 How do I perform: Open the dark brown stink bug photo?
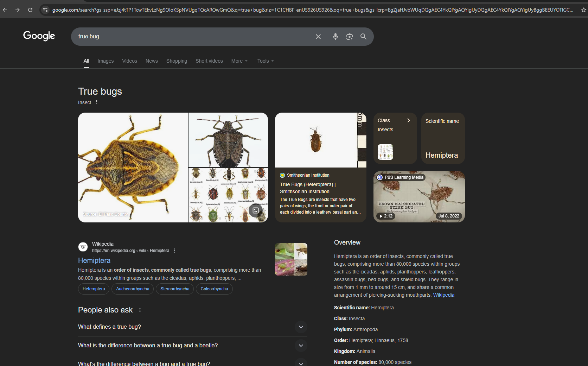coord(228,140)
